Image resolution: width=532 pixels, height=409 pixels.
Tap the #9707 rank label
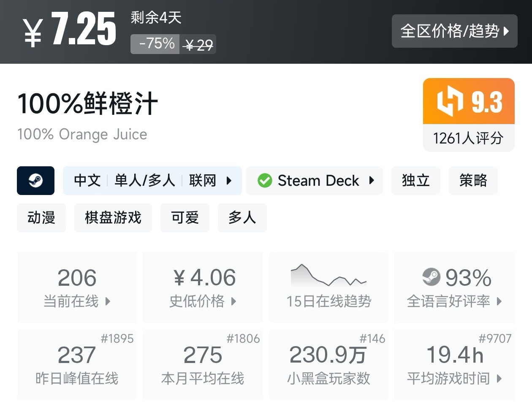[495, 339]
